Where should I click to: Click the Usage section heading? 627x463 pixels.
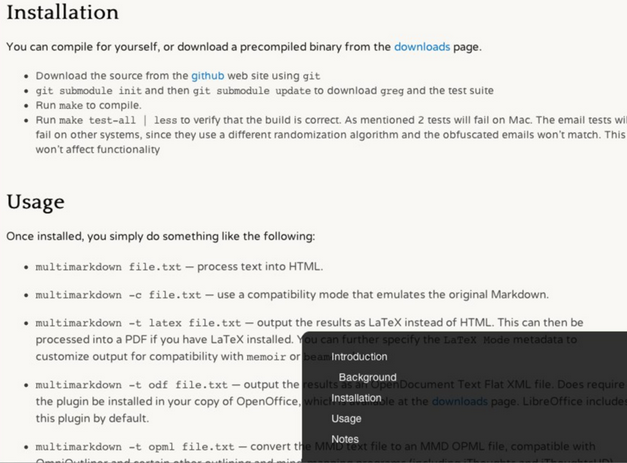pos(36,202)
